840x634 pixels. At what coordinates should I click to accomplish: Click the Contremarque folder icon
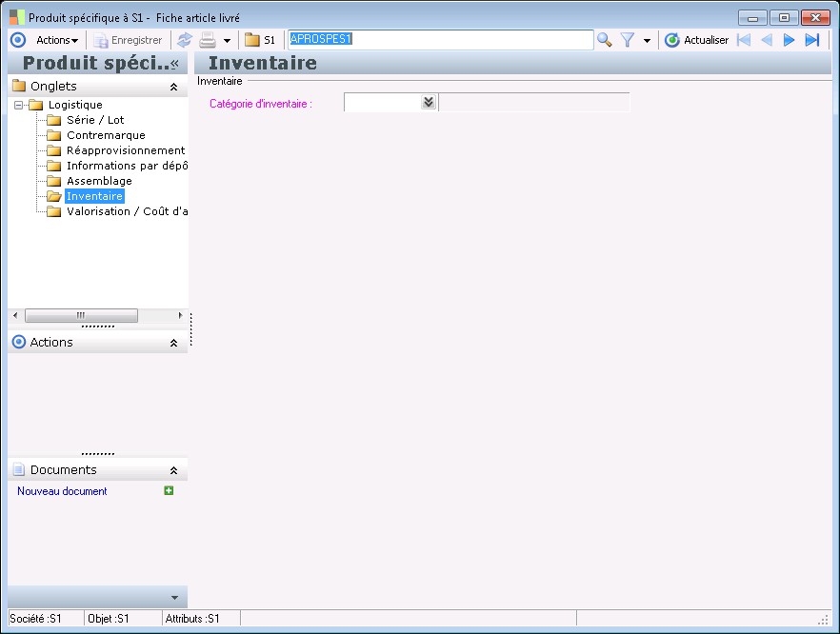tap(53, 135)
